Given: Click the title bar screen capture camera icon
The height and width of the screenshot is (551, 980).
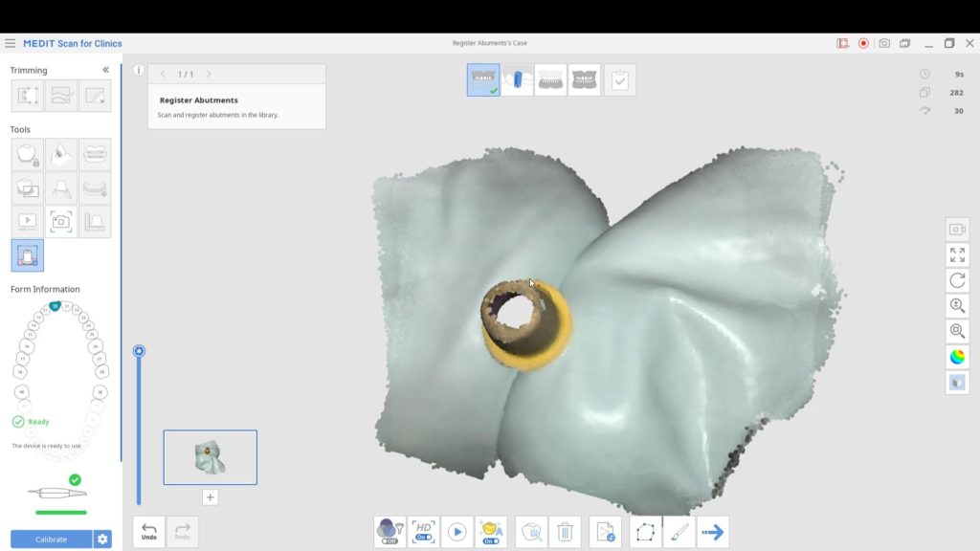Looking at the screenshot, I should (x=884, y=43).
